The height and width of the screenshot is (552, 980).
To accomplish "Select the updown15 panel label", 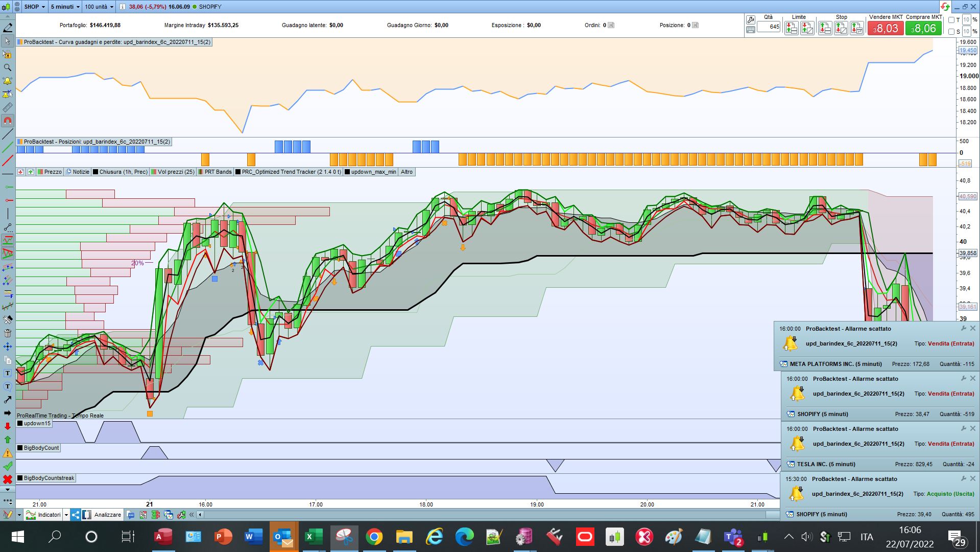I will (x=34, y=423).
